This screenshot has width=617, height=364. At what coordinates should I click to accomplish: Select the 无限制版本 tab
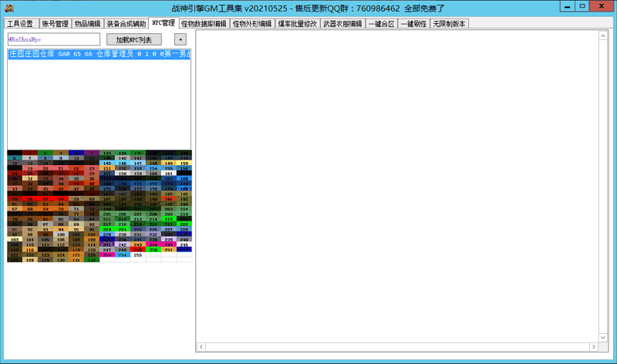pos(449,24)
